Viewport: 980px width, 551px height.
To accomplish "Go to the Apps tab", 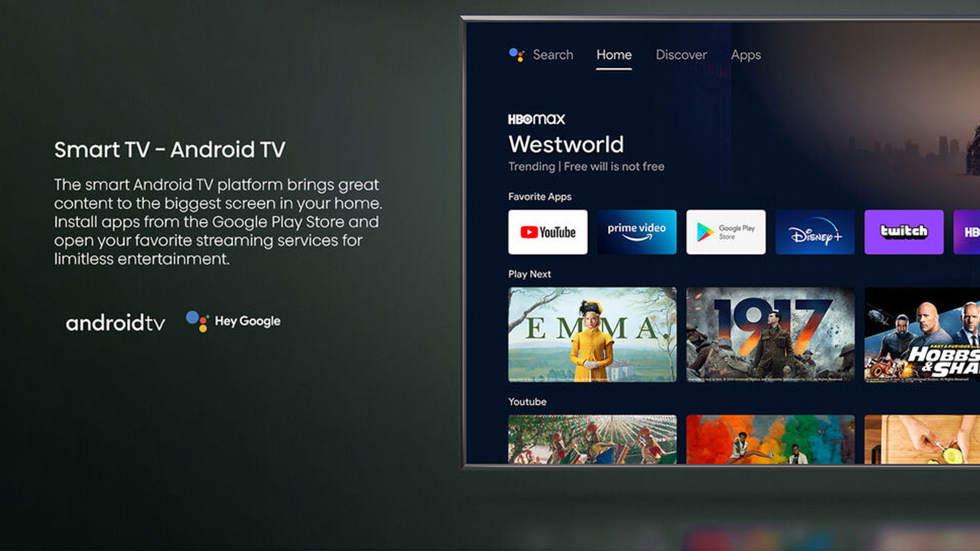I will pyautogui.click(x=745, y=55).
